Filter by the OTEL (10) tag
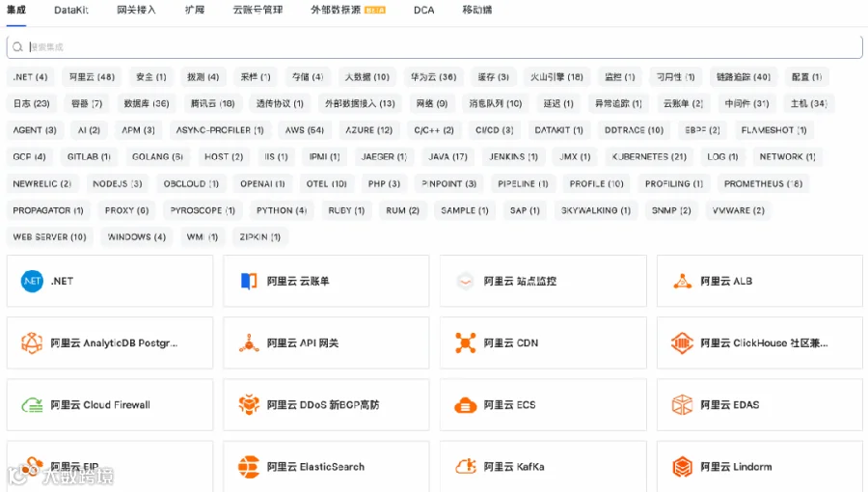The image size is (868, 492). pos(327,183)
